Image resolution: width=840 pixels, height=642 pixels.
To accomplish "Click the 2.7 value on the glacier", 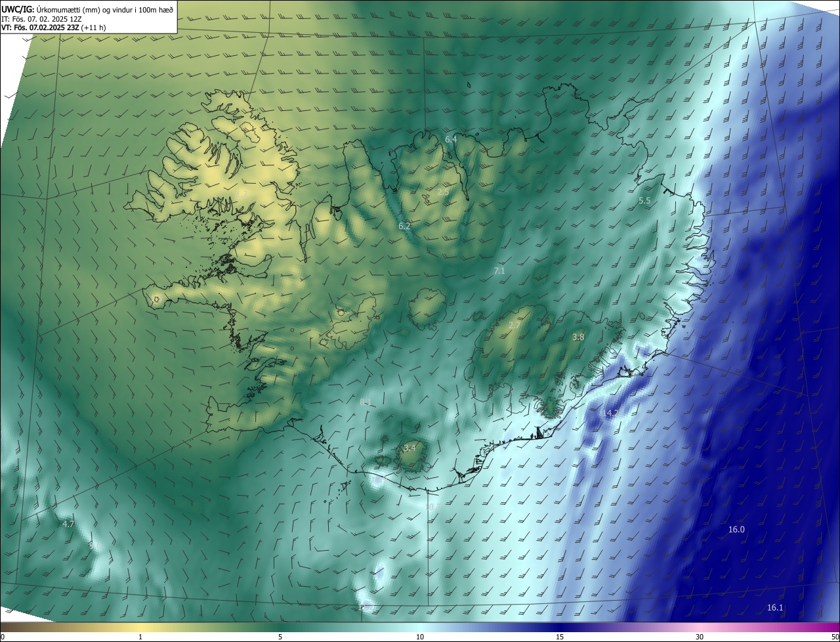I will click(514, 325).
